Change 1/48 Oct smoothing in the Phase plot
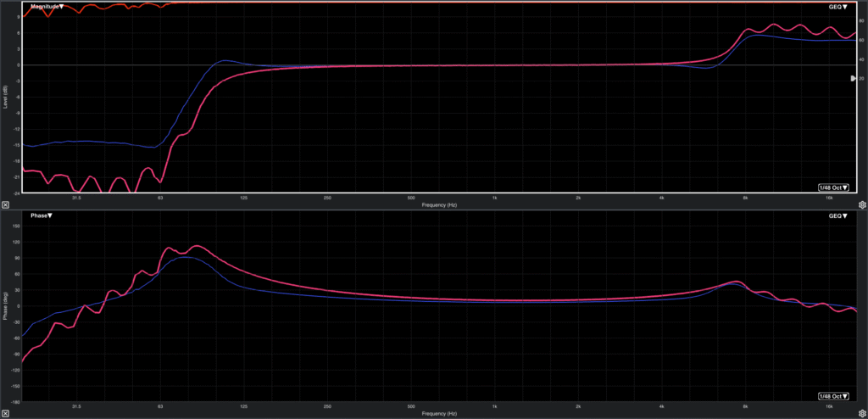The image size is (868, 419). point(834,396)
